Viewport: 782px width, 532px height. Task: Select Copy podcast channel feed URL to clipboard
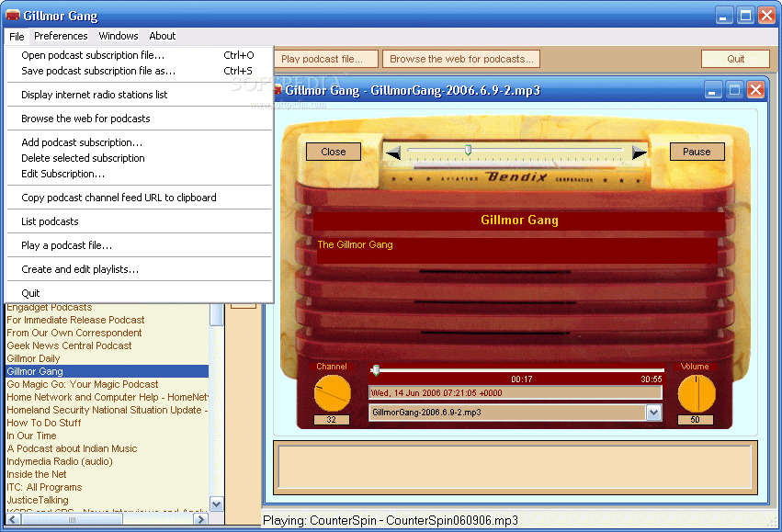click(139, 198)
